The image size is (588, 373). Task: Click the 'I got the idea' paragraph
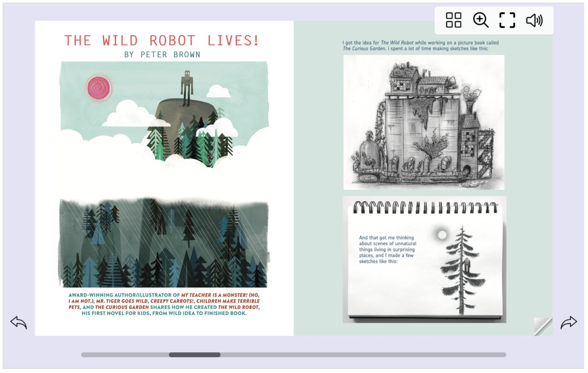(421, 45)
